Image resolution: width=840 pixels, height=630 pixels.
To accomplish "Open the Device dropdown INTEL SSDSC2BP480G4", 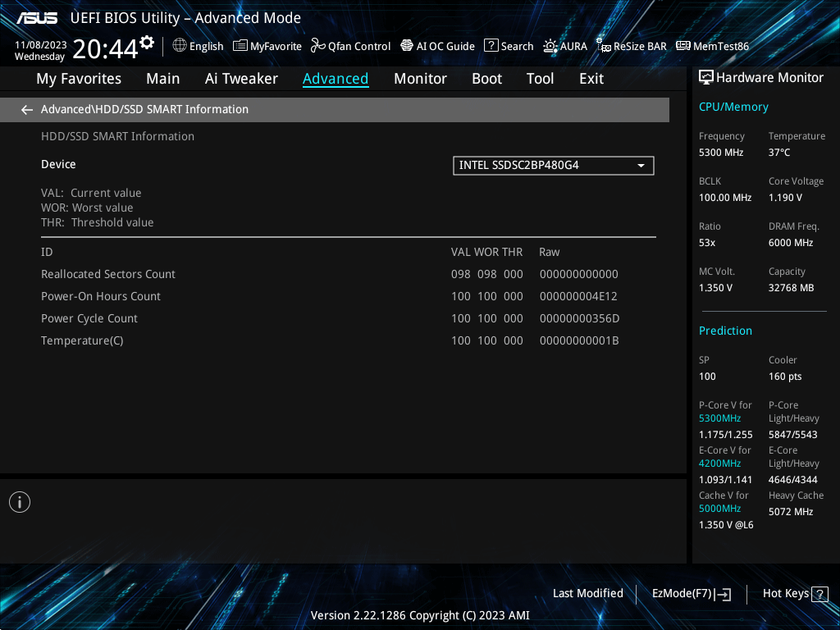I will (554, 166).
